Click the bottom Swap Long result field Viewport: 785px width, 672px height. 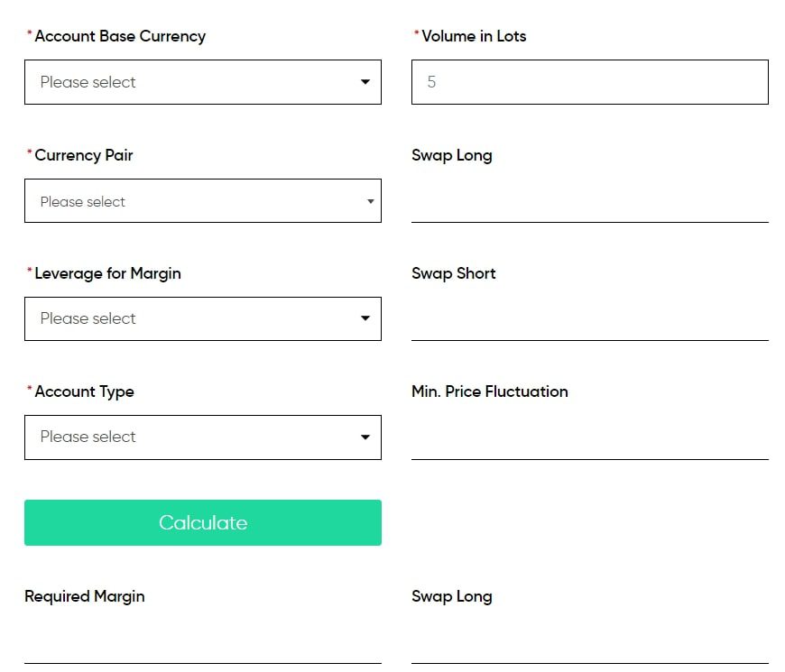pyautogui.click(x=590, y=642)
